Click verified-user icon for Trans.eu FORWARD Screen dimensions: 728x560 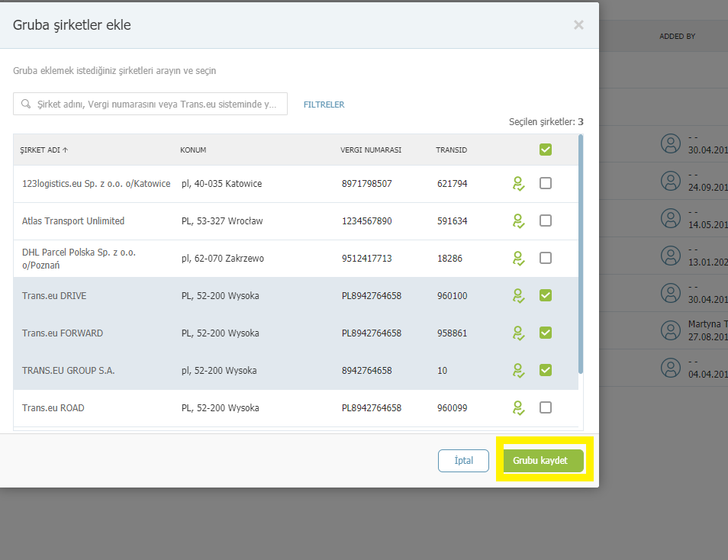(518, 333)
